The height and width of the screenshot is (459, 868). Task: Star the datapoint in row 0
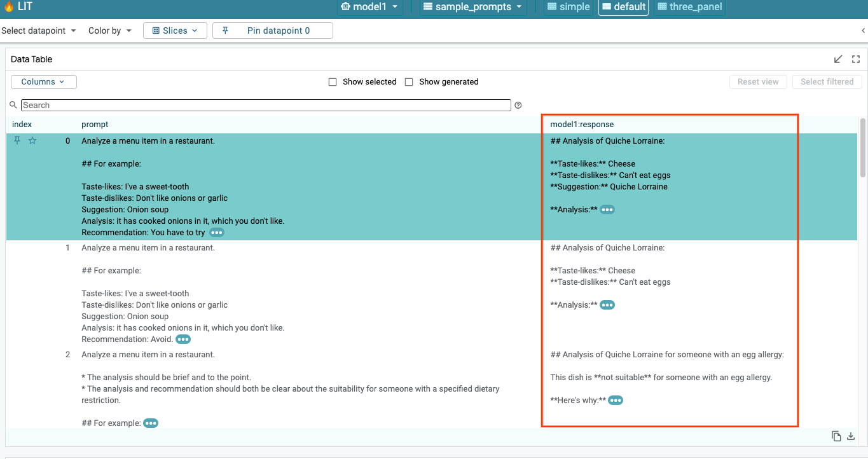click(32, 140)
